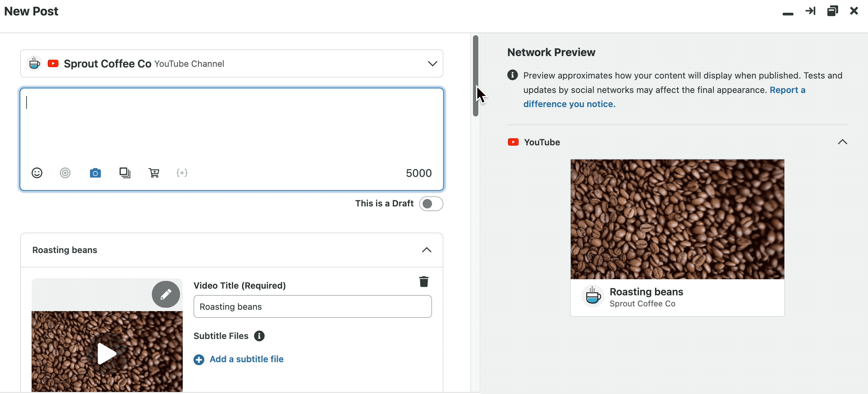Click the Video Title input field
The width and height of the screenshot is (868, 394).
pyautogui.click(x=312, y=306)
